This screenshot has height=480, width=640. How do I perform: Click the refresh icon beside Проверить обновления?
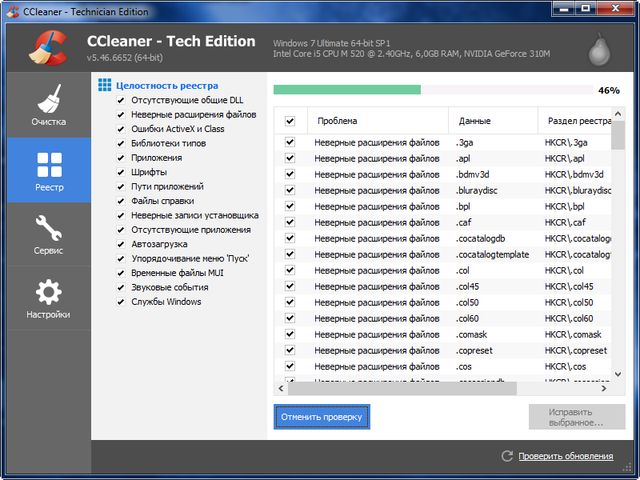508,456
